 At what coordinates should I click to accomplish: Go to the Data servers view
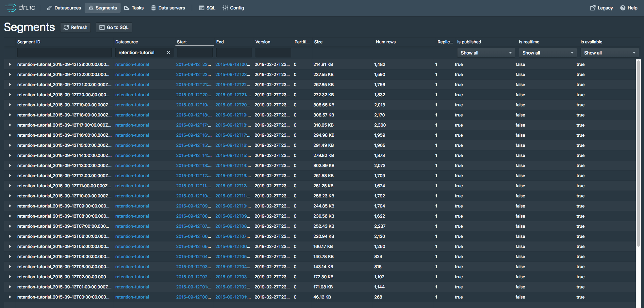[168, 8]
